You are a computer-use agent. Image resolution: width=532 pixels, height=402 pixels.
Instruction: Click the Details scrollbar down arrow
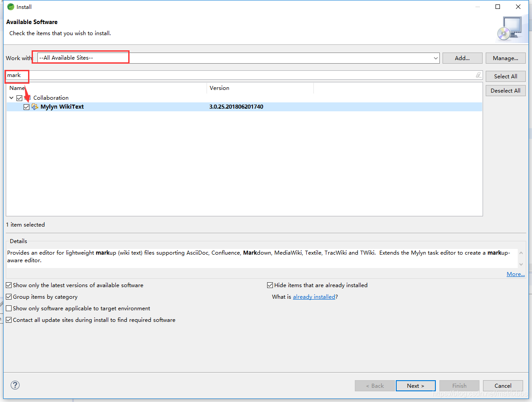pyautogui.click(x=521, y=264)
